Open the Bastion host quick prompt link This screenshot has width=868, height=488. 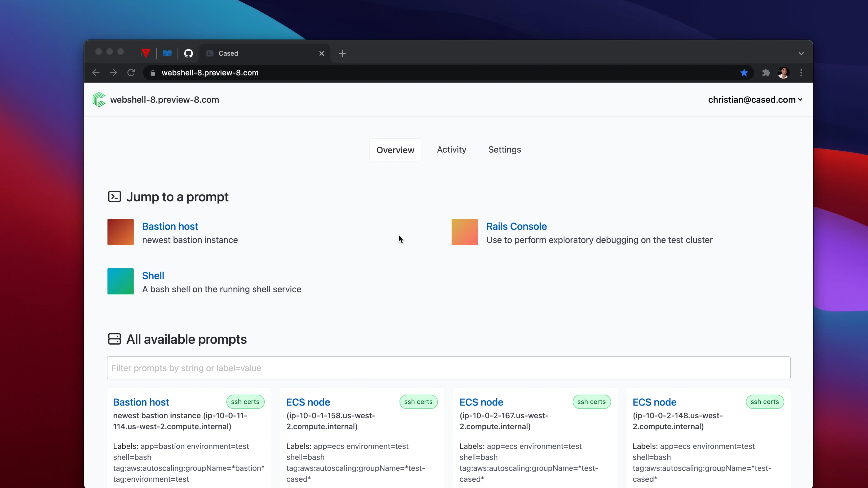coord(170,226)
